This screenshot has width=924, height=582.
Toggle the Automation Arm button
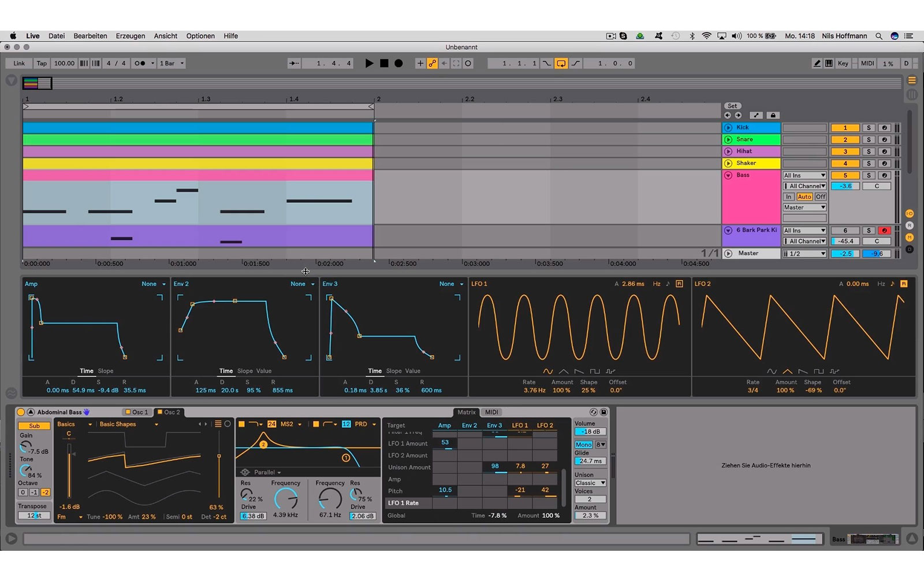click(432, 64)
